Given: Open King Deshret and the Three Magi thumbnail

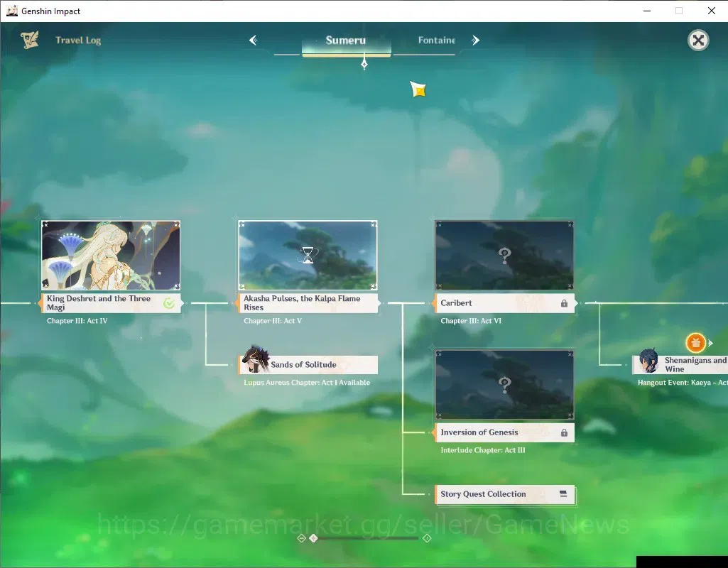Looking at the screenshot, I should point(111,255).
